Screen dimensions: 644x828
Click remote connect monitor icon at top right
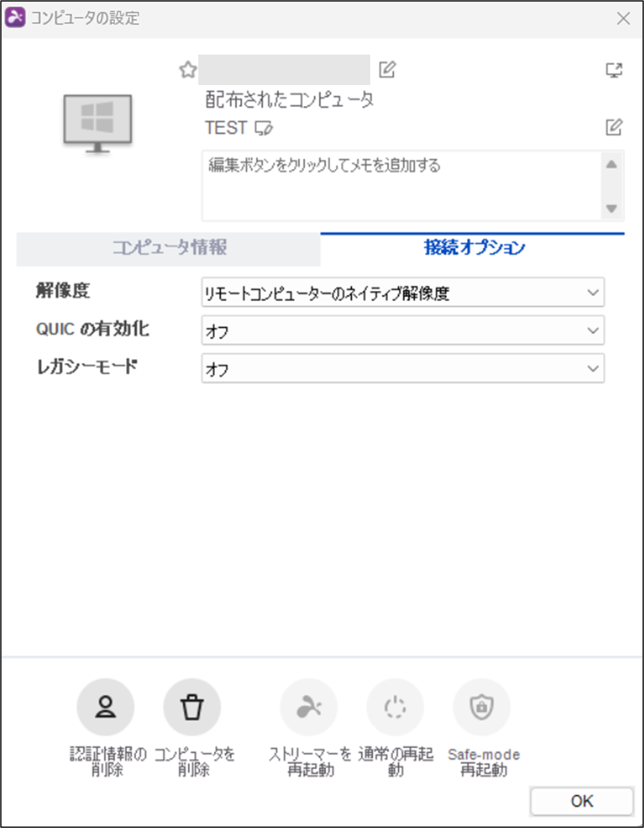pos(614,70)
